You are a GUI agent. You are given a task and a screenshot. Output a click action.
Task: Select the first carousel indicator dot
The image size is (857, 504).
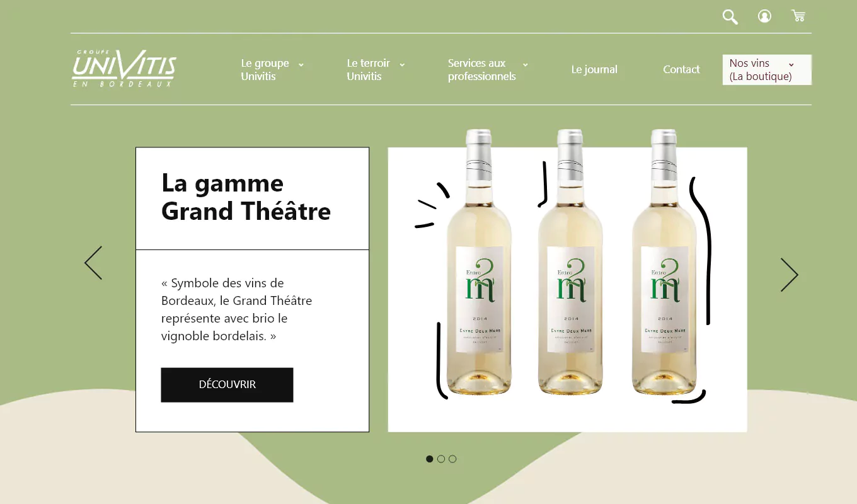point(429,459)
